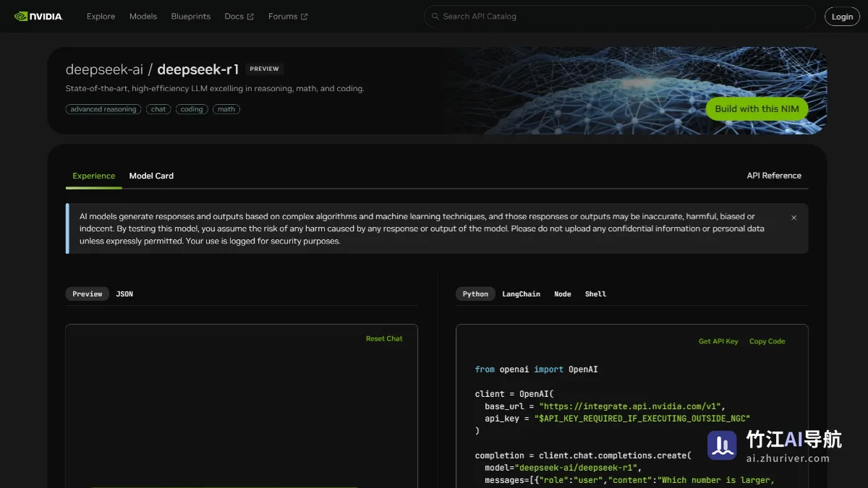Click Build with this NIM
This screenshot has height=488, width=868.
757,109
